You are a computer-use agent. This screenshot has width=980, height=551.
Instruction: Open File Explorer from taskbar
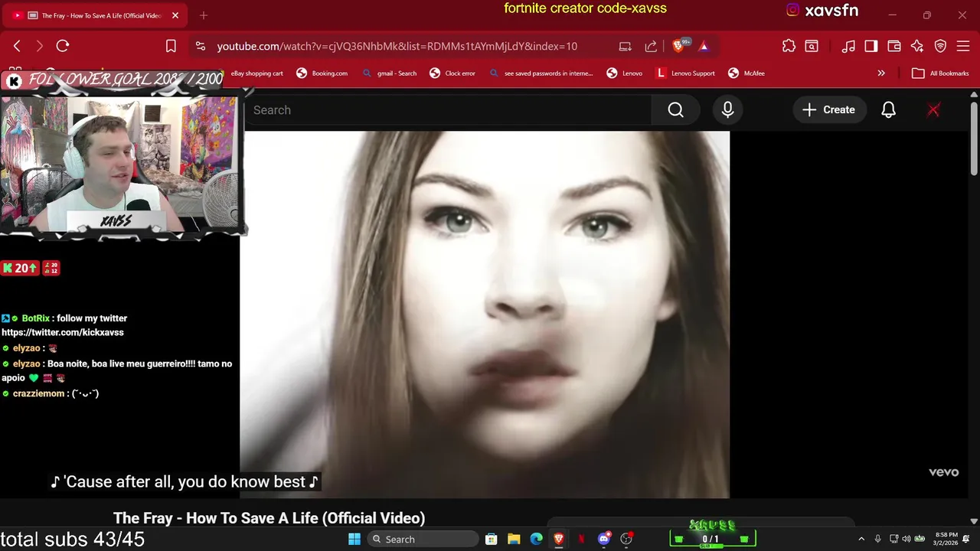(514, 540)
